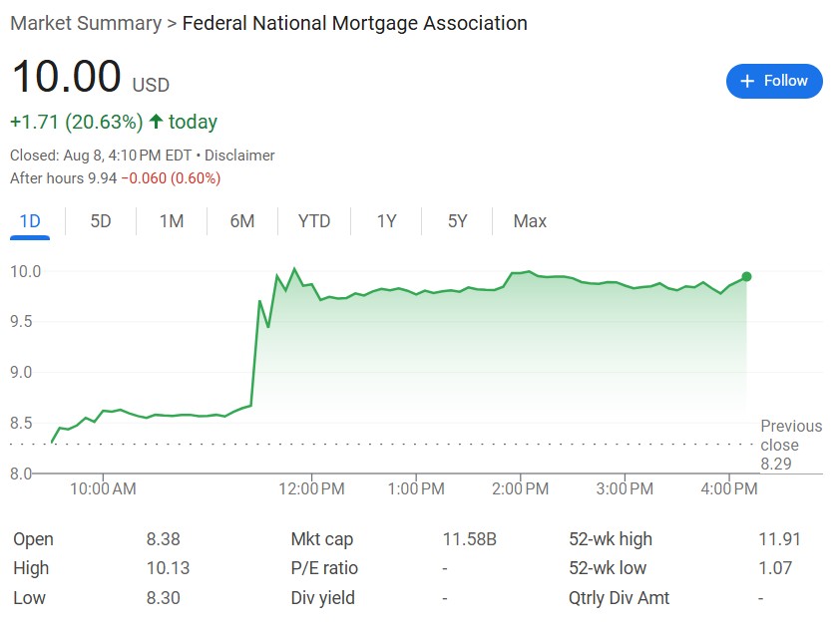The width and height of the screenshot is (840, 631).
Task: Click the green up arrow beside today
Action: click(156, 122)
